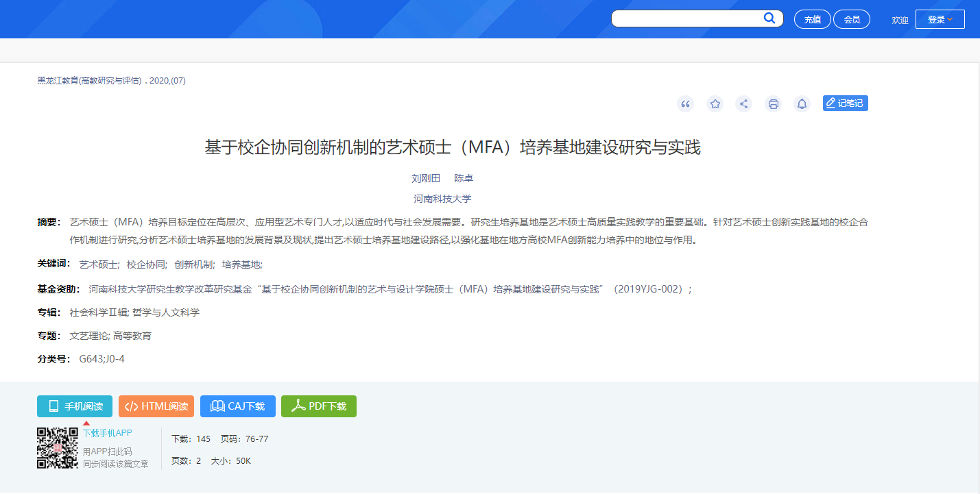Click the page range 页码:76-77
This screenshot has width=980, height=494.
click(x=245, y=439)
